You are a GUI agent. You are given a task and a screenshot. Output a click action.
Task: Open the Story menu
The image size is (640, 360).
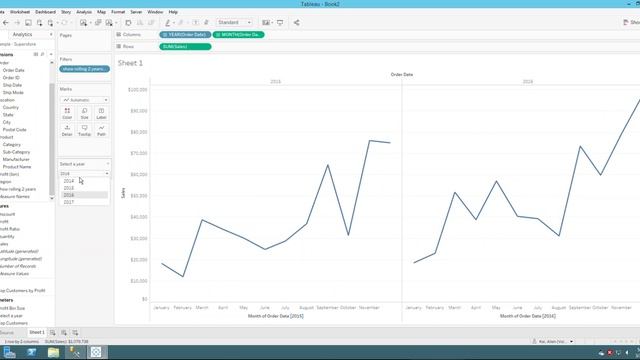tap(66, 12)
